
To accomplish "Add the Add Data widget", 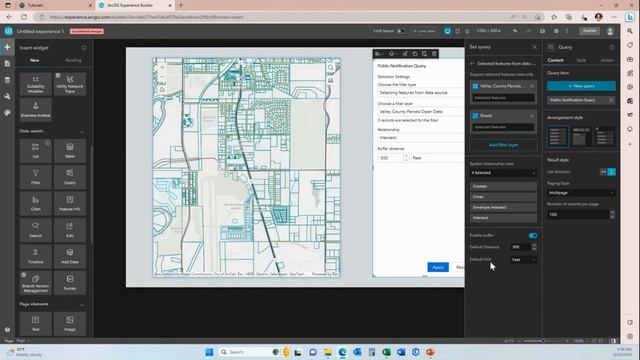I will (x=70, y=256).
